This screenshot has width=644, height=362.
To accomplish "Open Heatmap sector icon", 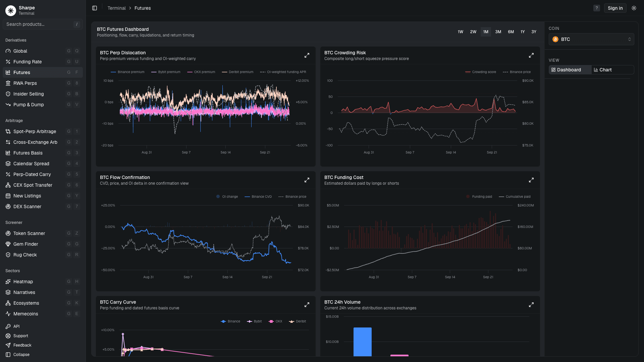I will coord(8,282).
